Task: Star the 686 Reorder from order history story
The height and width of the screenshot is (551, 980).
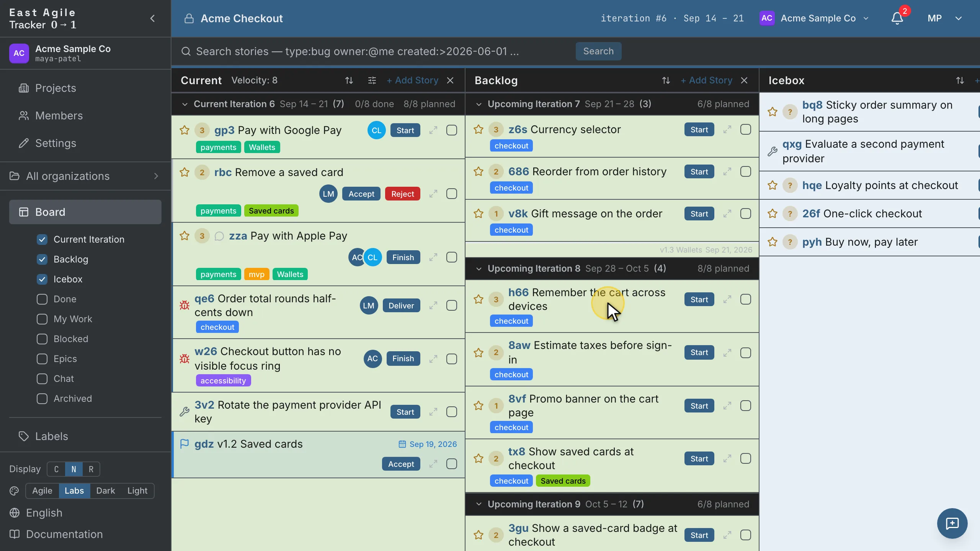Action: (x=479, y=171)
